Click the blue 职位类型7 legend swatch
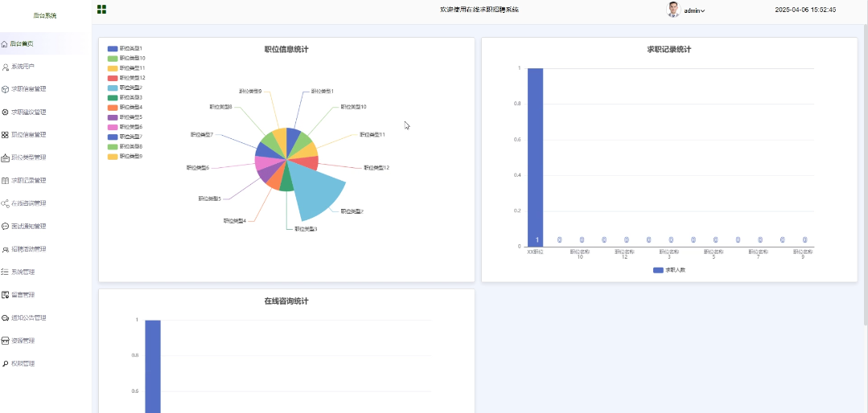This screenshot has height=413, width=868. click(x=113, y=137)
